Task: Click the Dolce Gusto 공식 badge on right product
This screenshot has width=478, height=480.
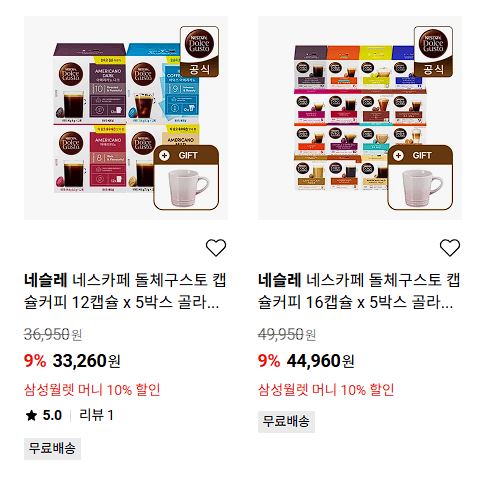Action: [433, 52]
